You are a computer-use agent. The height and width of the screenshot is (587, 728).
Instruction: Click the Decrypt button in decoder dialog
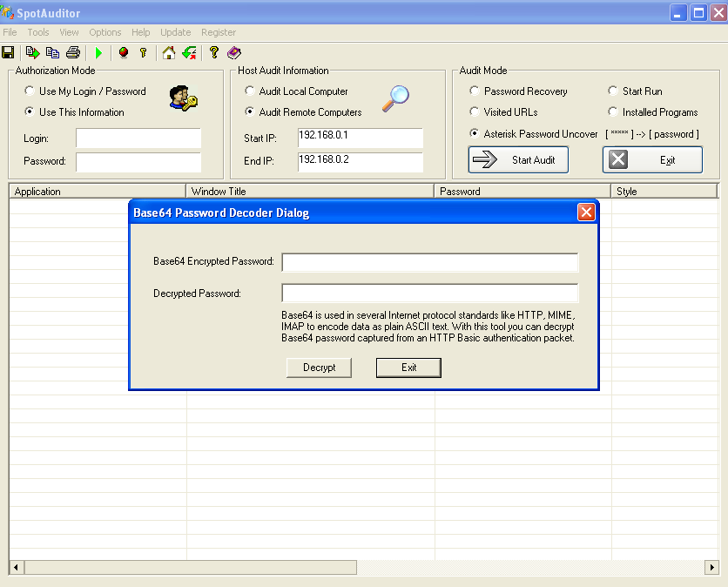coord(319,368)
